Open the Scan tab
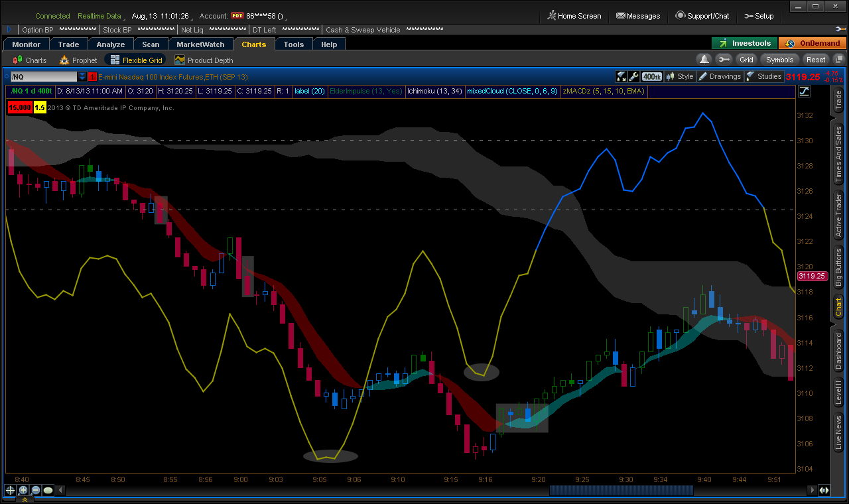This screenshot has width=849, height=504. pos(151,44)
